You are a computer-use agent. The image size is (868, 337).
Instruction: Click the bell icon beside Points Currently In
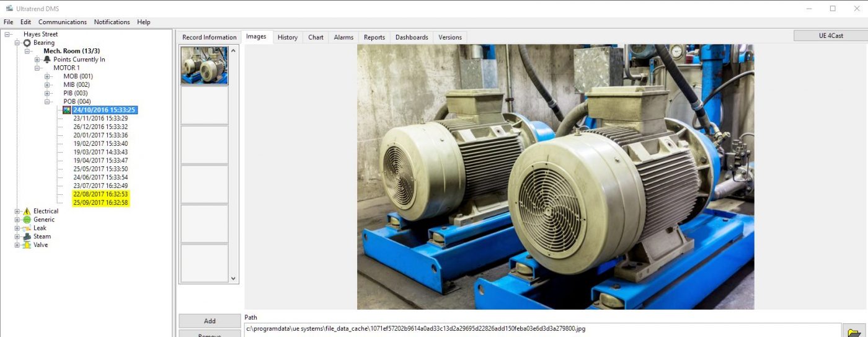(47, 60)
